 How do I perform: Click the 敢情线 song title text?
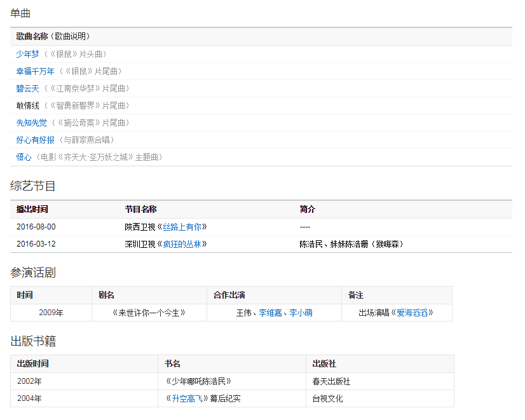[x=27, y=105]
